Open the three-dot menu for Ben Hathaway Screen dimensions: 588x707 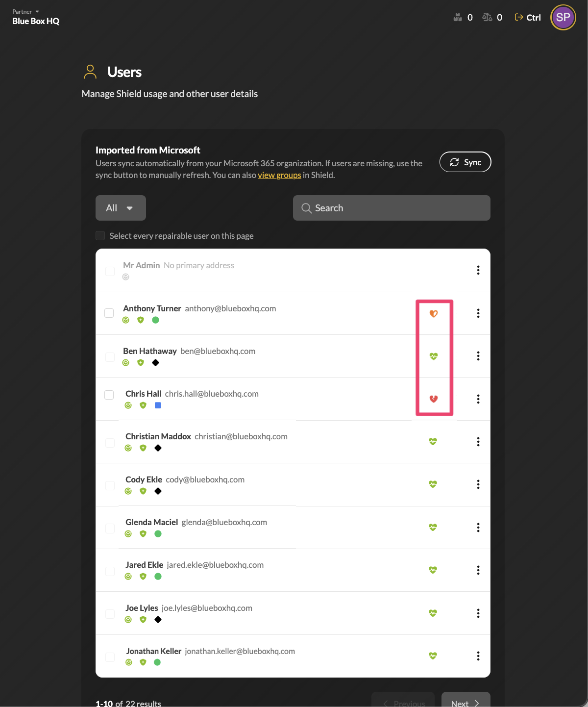(478, 356)
